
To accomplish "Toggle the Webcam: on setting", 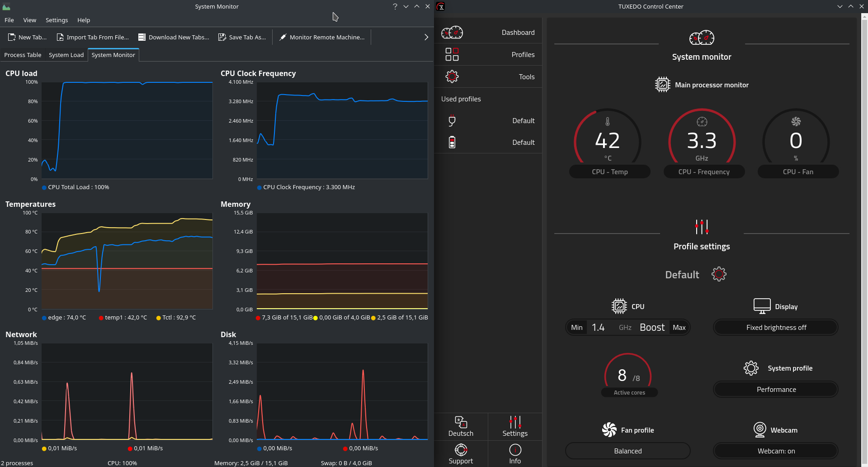I will pos(775,451).
